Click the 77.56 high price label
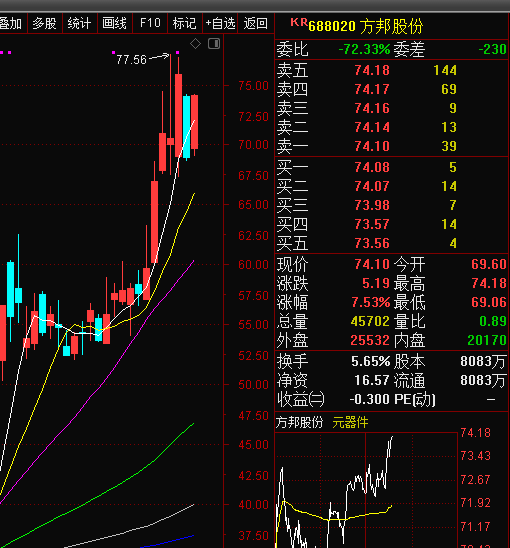The image size is (510, 548). 131,60
